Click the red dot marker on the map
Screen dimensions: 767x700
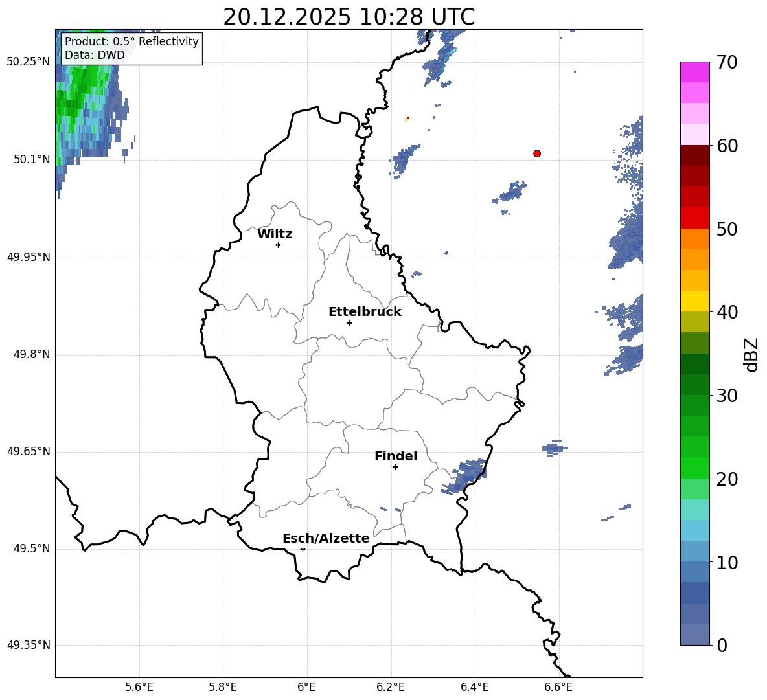[x=537, y=153]
